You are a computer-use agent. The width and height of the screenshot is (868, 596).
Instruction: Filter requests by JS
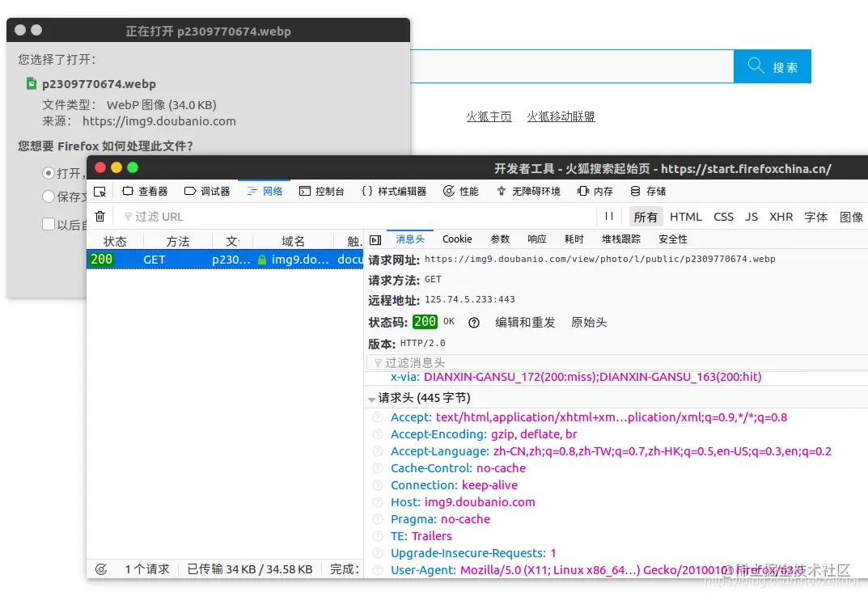pyautogui.click(x=752, y=217)
